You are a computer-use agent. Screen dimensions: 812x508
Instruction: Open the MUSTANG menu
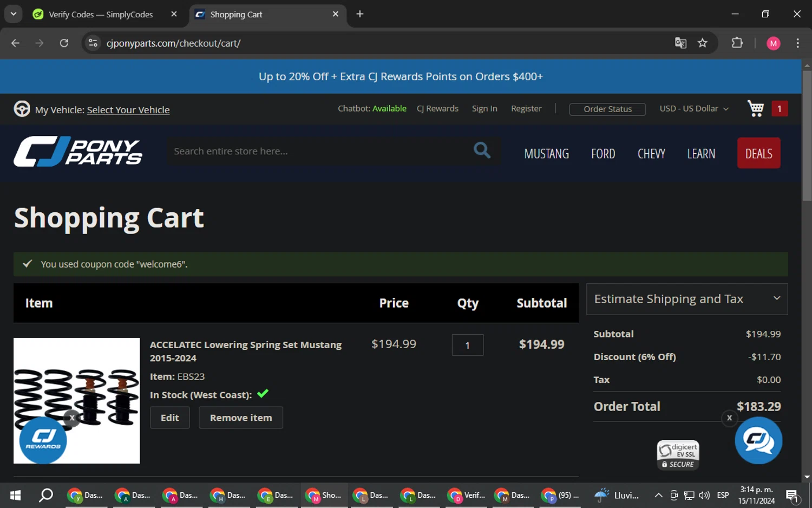tap(547, 154)
